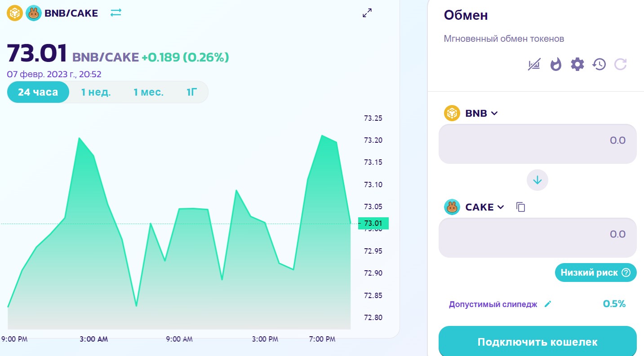
Task: Switch the chart to 1Г timeframe
Action: pos(192,92)
